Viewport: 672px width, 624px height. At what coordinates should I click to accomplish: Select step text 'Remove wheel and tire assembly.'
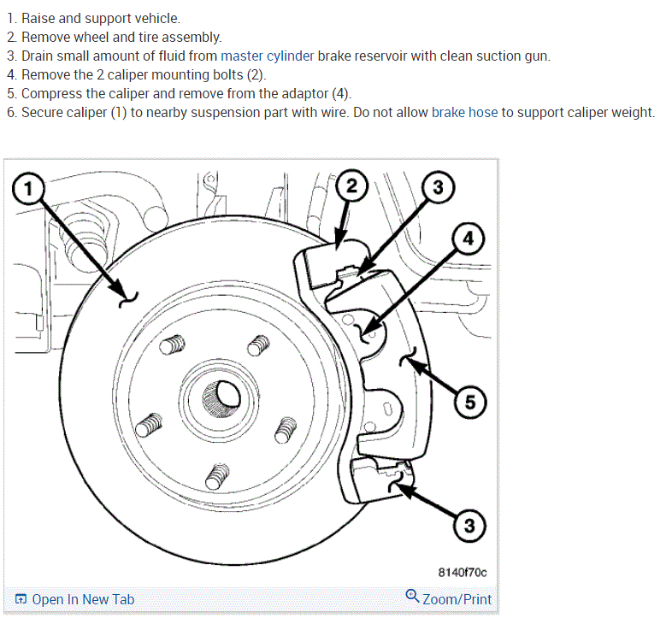point(121,38)
